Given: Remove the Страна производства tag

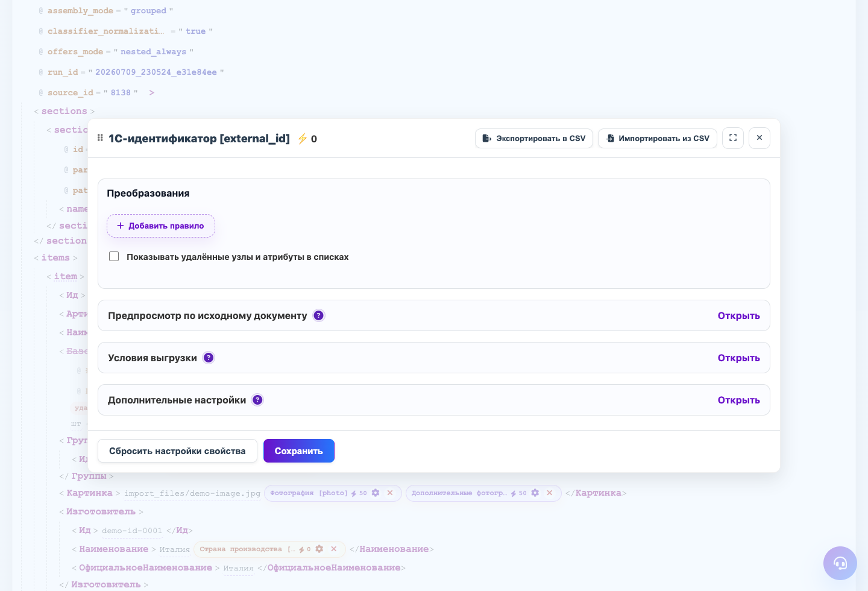Looking at the screenshot, I should [x=334, y=549].
